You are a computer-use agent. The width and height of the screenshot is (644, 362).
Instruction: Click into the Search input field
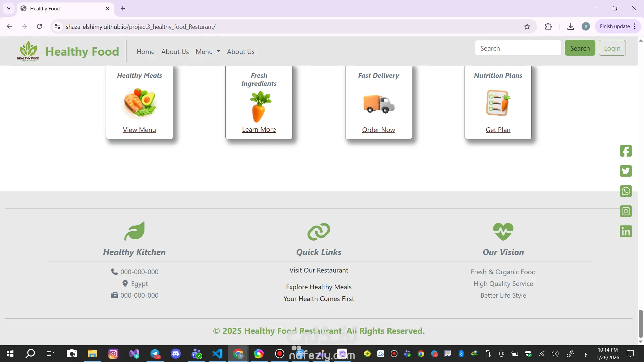pyautogui.click(x=518, y=48)
